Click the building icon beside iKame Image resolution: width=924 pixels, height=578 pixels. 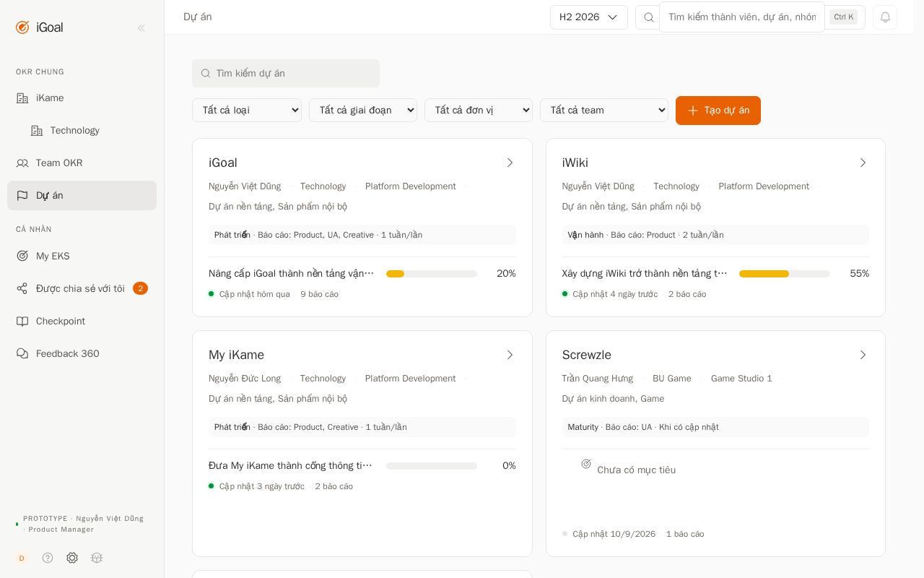pyautogui.click(x=22, y=98)
